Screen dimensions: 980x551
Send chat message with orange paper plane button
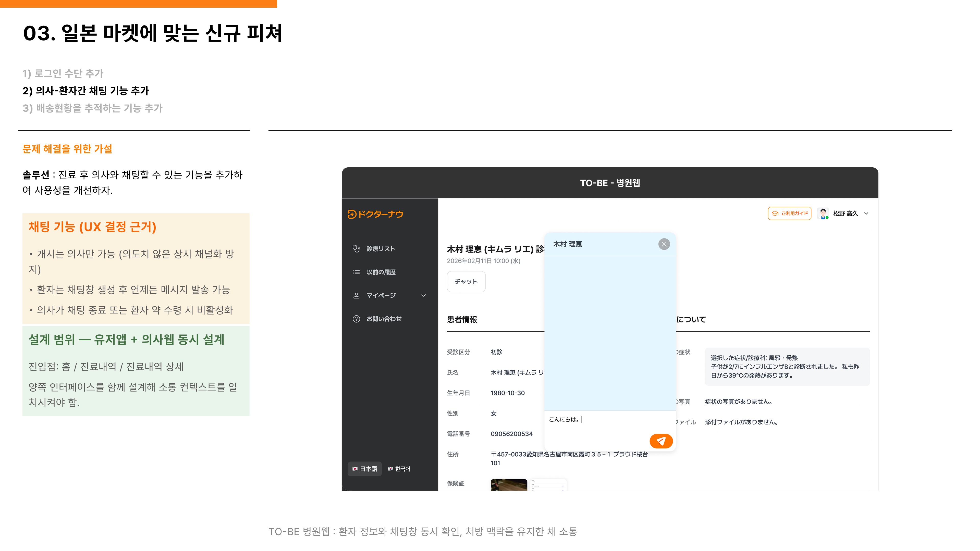(661, 441)
